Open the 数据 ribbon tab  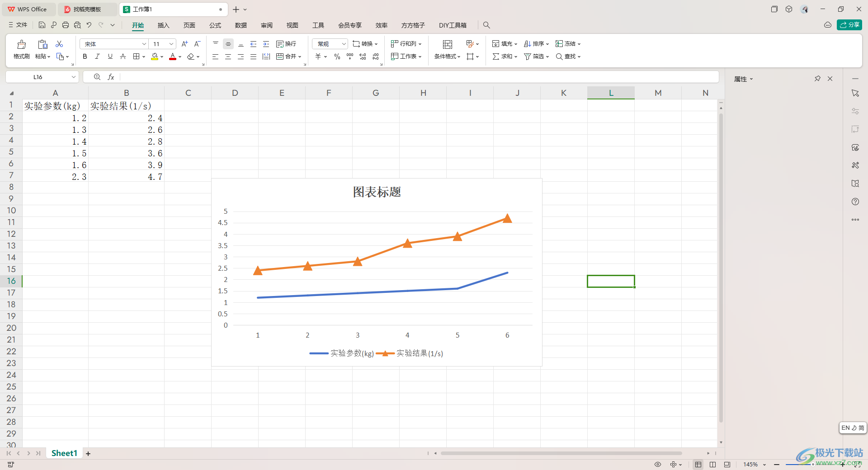click(241, 25)
